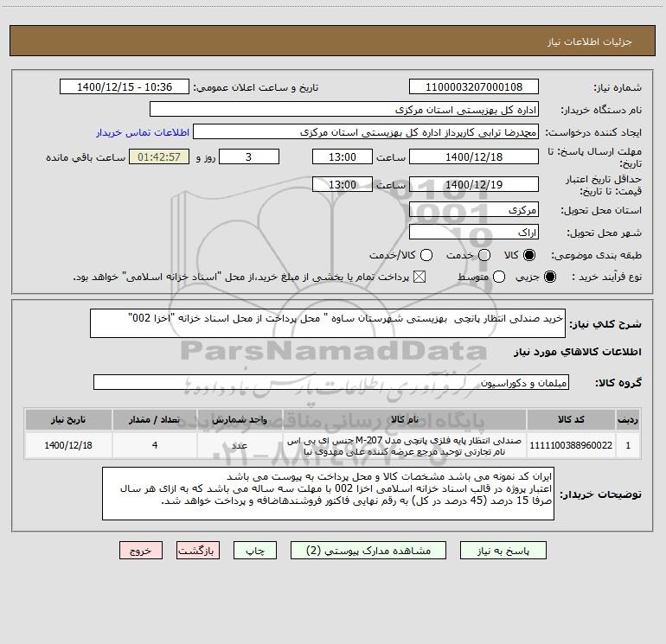Click the تعداد / مقدار column header
666x644 pixels.
[155, 419]
